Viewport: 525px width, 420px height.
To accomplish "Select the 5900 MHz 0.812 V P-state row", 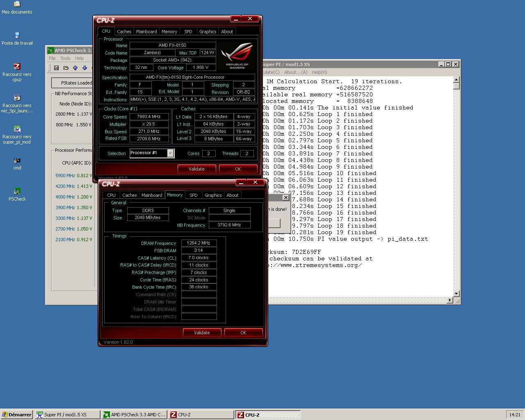I will point(74,176).
